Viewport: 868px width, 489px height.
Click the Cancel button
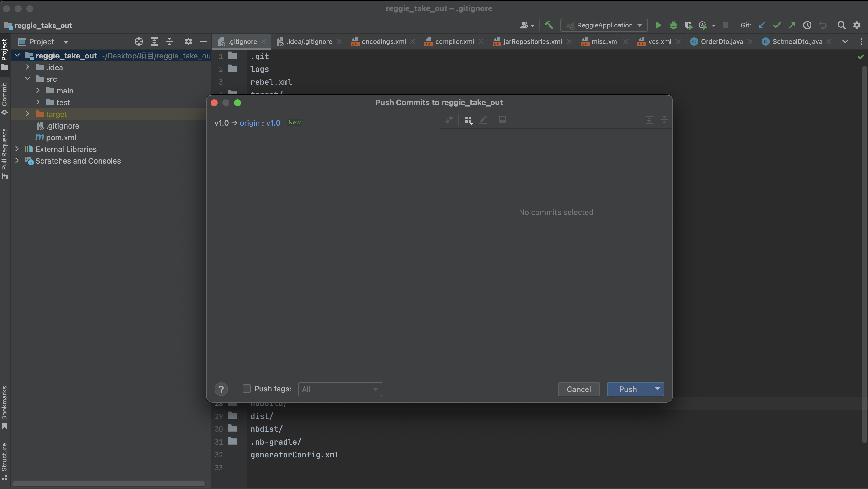tap(578, 389)
